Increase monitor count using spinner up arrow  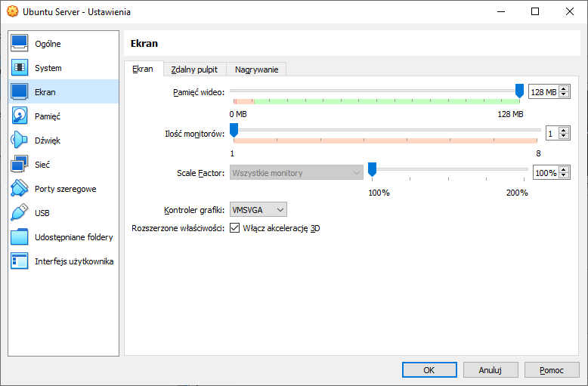[565, 130]
